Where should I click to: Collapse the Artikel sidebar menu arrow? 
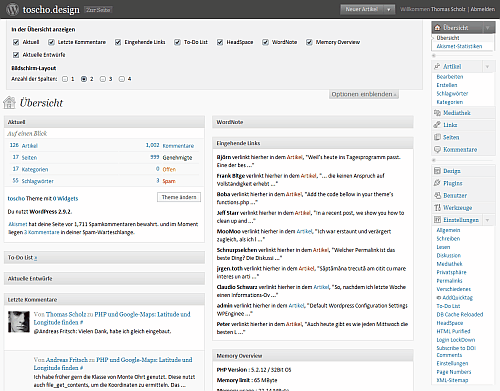coord(487,66)
